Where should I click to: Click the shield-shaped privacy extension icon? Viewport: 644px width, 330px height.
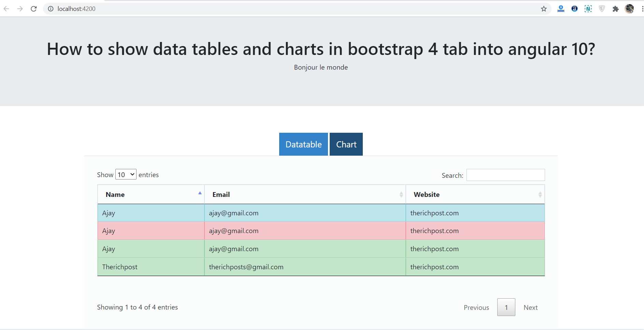(602, 9)
